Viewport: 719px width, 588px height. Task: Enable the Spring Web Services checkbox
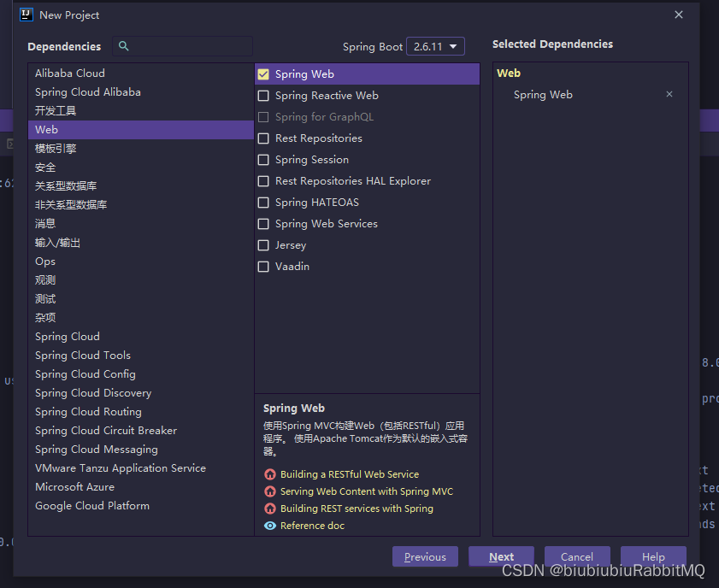click(x=263, y=224)
